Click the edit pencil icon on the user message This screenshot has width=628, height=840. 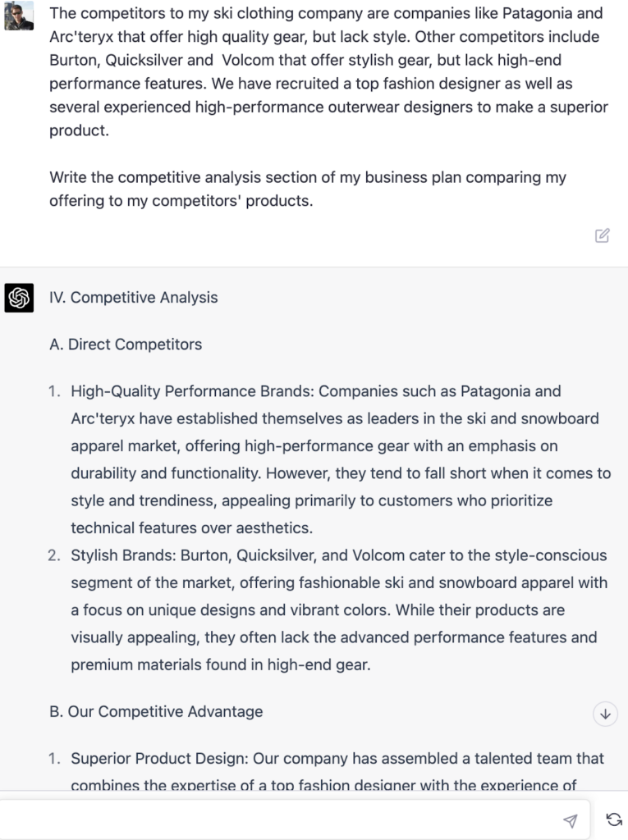(x=602, y=235)
